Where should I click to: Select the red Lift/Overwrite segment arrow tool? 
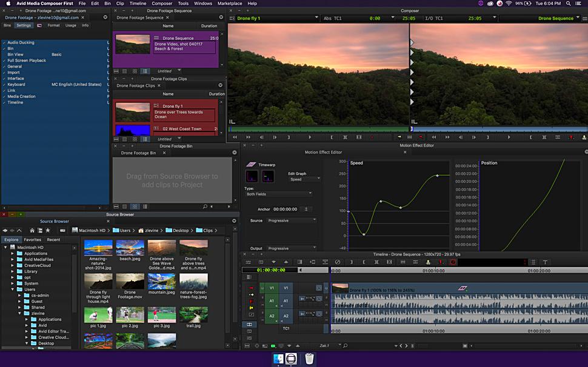(251, 288)
